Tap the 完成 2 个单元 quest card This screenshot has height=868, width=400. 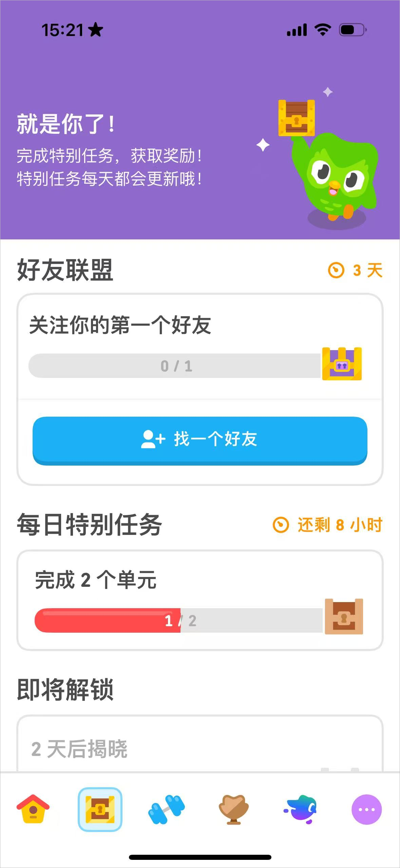(x=200, y=600)
